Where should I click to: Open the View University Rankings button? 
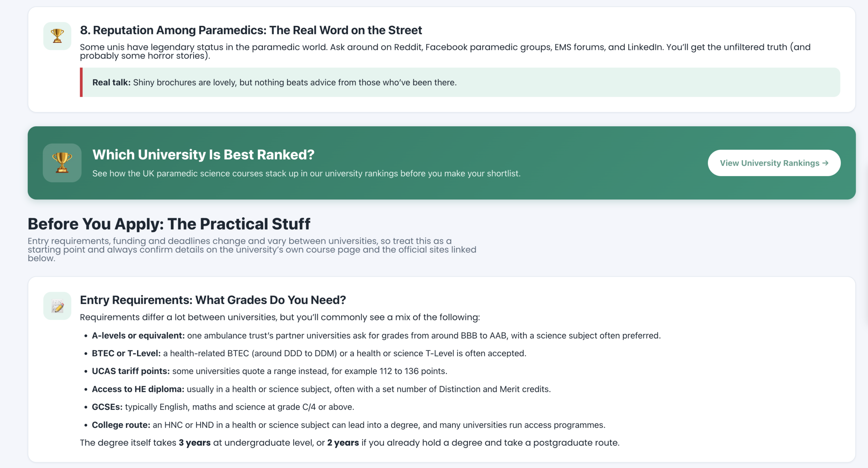pyautogui.click(x=774, y=163)
